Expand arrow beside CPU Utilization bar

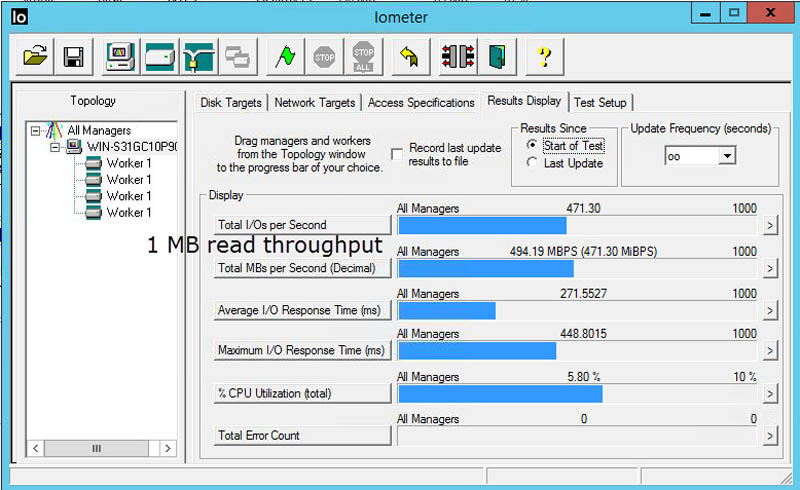pyautogui.click(x=770, y=394)
